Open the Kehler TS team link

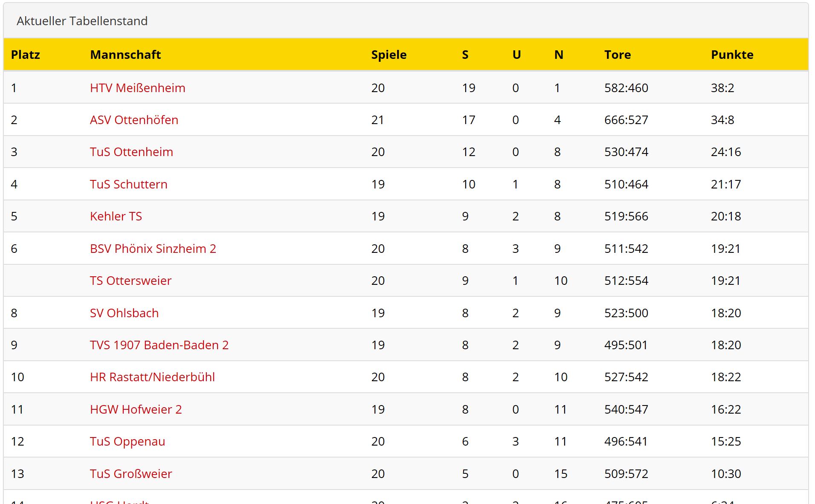pos(116,216)
